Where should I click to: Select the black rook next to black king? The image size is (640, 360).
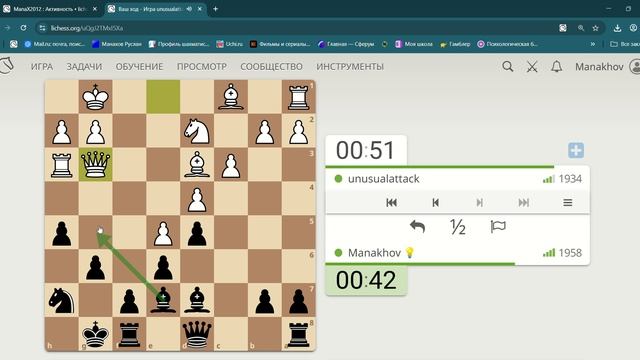click(129, 334)
